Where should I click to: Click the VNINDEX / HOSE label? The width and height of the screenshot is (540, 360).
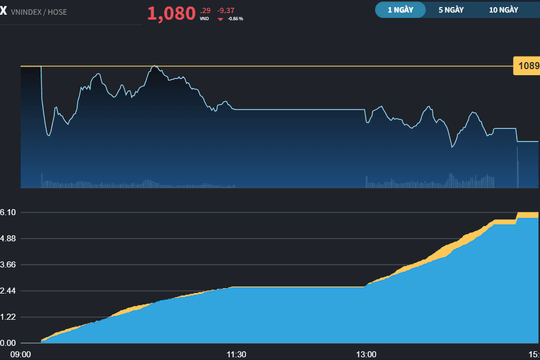39,12
